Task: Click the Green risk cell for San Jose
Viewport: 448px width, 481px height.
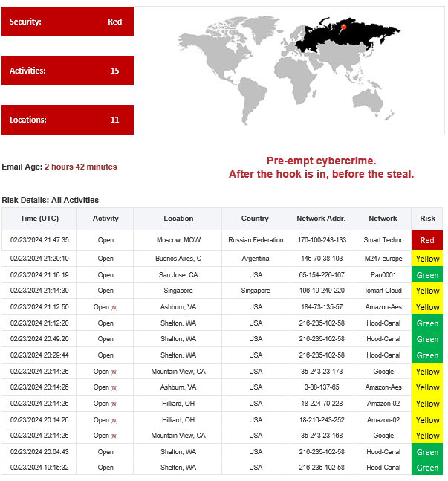Action: 427,275
